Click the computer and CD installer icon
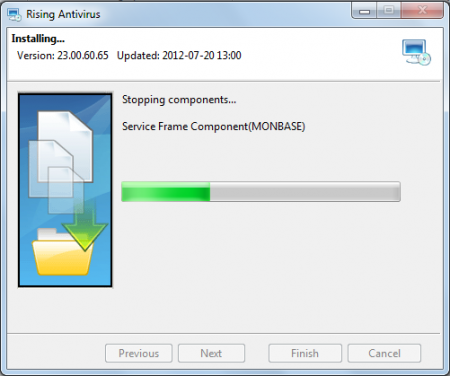 coord(416,52)
